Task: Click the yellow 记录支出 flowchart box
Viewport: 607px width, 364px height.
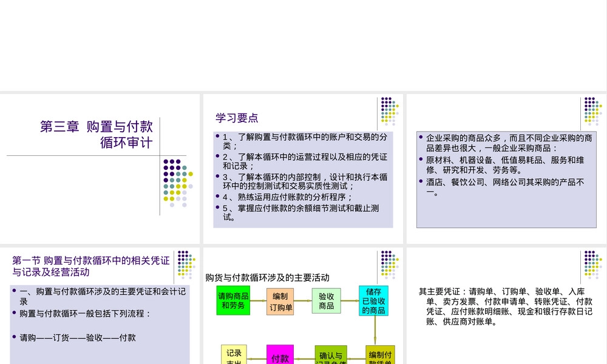Action: pos(234,355)
